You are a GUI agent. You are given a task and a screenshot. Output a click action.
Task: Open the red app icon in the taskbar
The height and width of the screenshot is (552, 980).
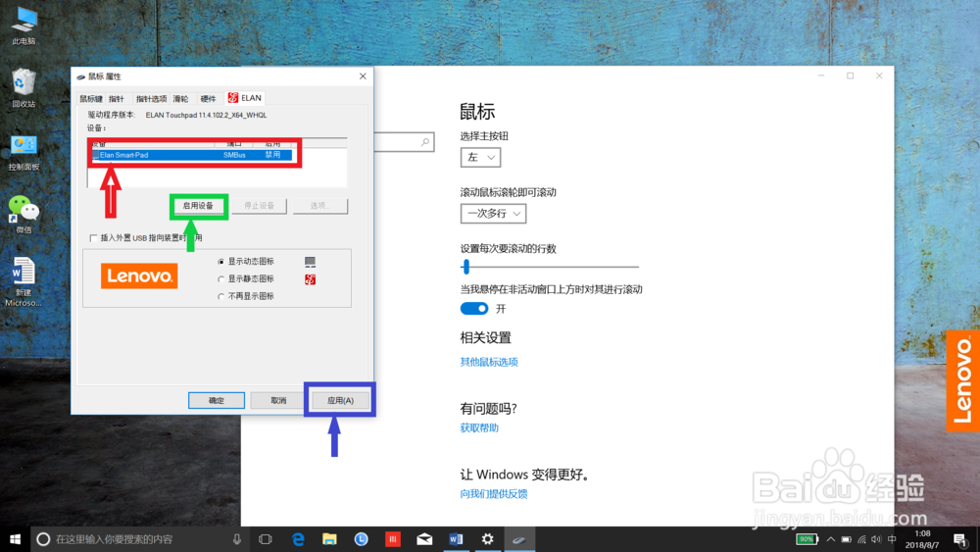point(393,539)
